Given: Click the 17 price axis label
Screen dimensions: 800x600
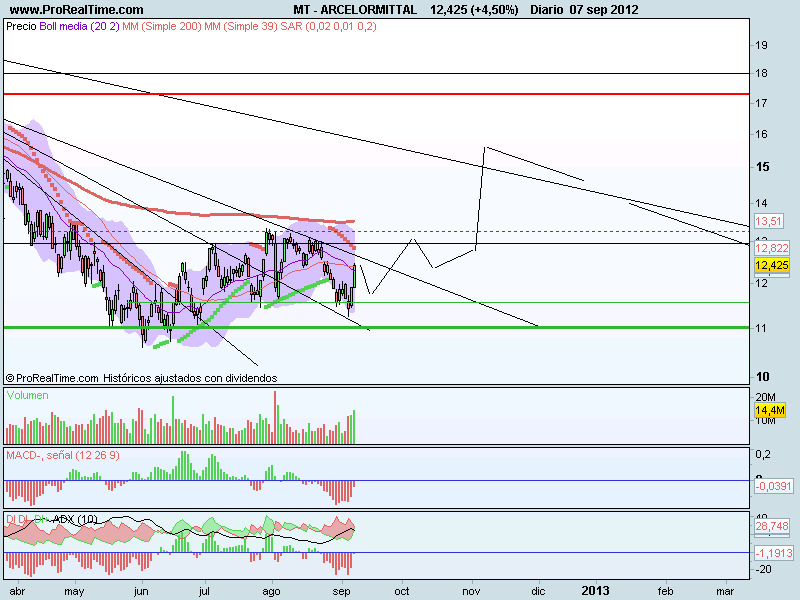Looking at the screenshot, I should pos(761,103).
